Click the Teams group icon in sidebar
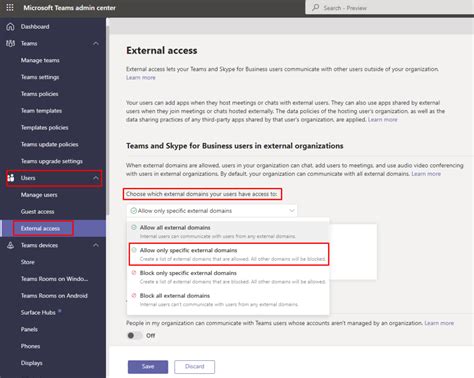Image resolution: width=474 pixels, height=378 pixels. coord(10,43)
